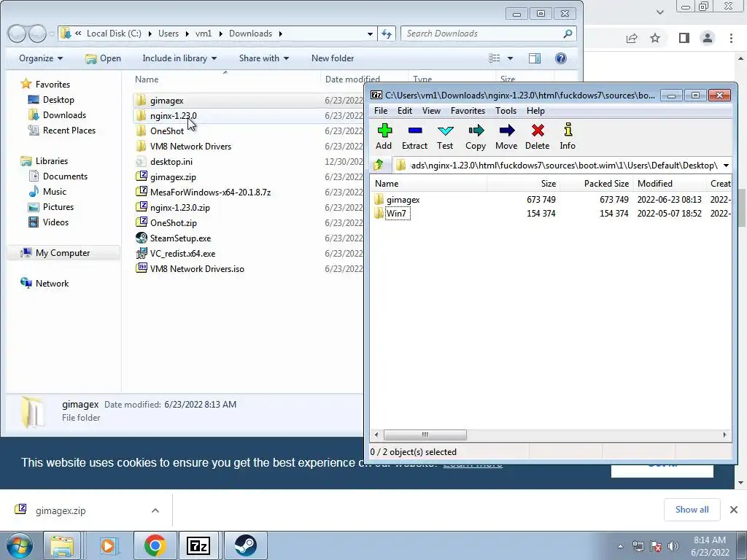The height and width of the screenshot is (560, 747).
Task: Go up one folder level in 7-Zip
Action: pyautogui.click(x=379, y=166)
